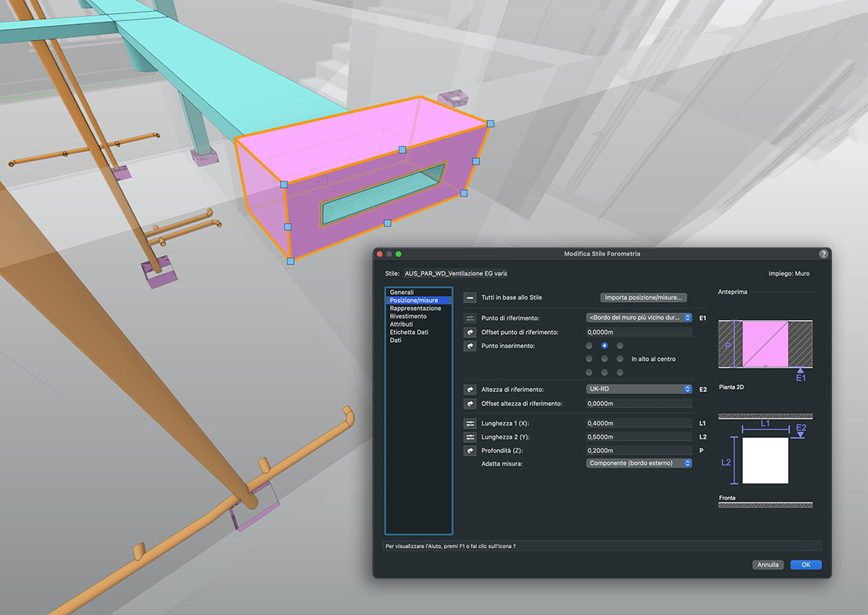Click the help question mark icon

pyautogui.click(x=823, y=254)
